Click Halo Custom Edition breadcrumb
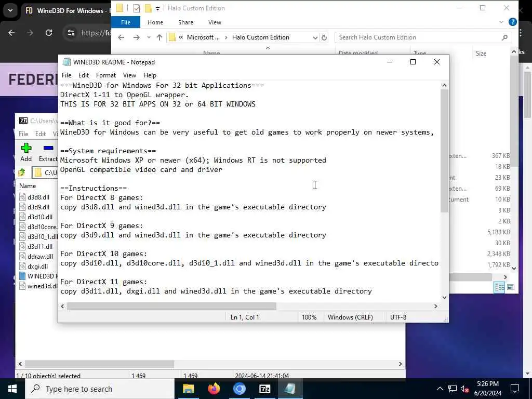 coord(261,37)
